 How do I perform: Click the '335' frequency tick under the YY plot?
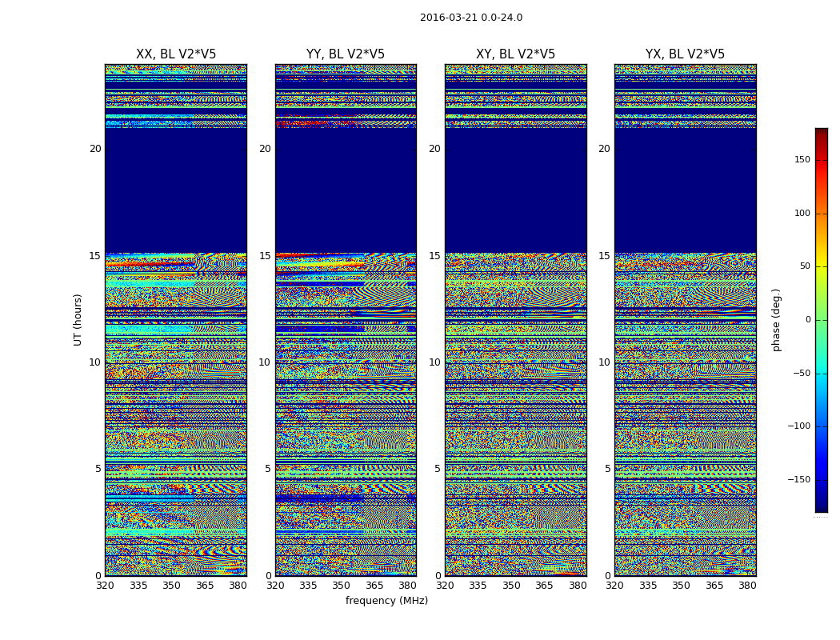308,586
